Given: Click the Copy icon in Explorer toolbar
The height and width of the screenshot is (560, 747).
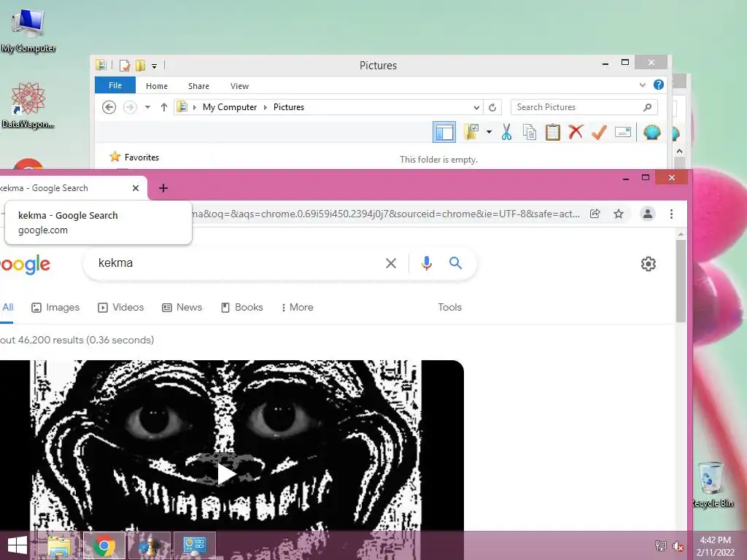Looking at the screenshot, I should tap(530, 132).
